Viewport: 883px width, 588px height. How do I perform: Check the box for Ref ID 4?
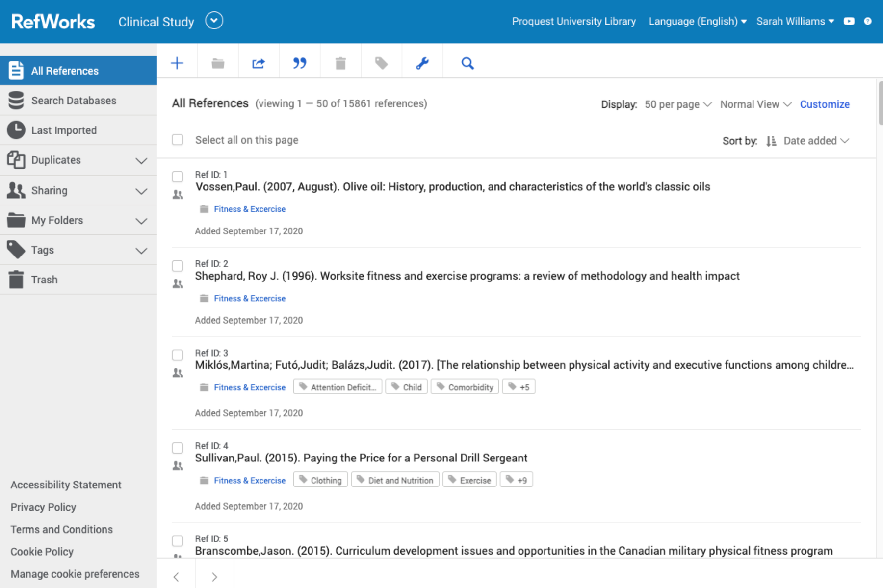coord(178,448)
